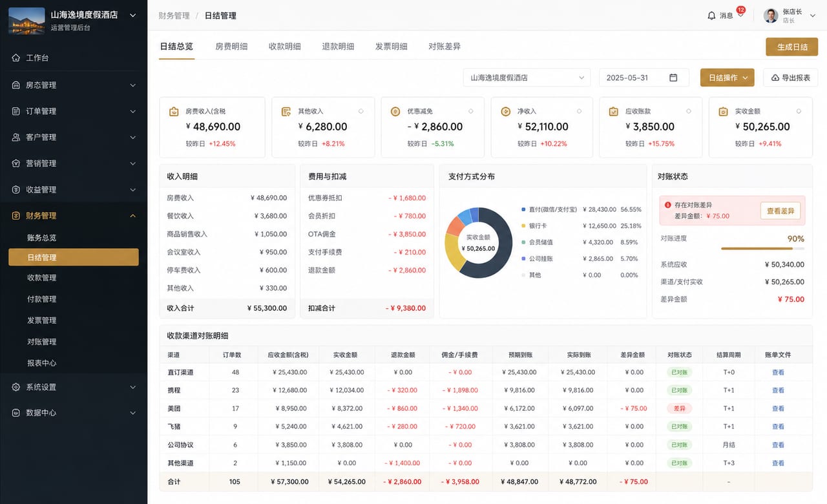The height and width of the screenshot is (504, 827).
Task: Switch to the 房费明细 tab
Action: [231, 47]
